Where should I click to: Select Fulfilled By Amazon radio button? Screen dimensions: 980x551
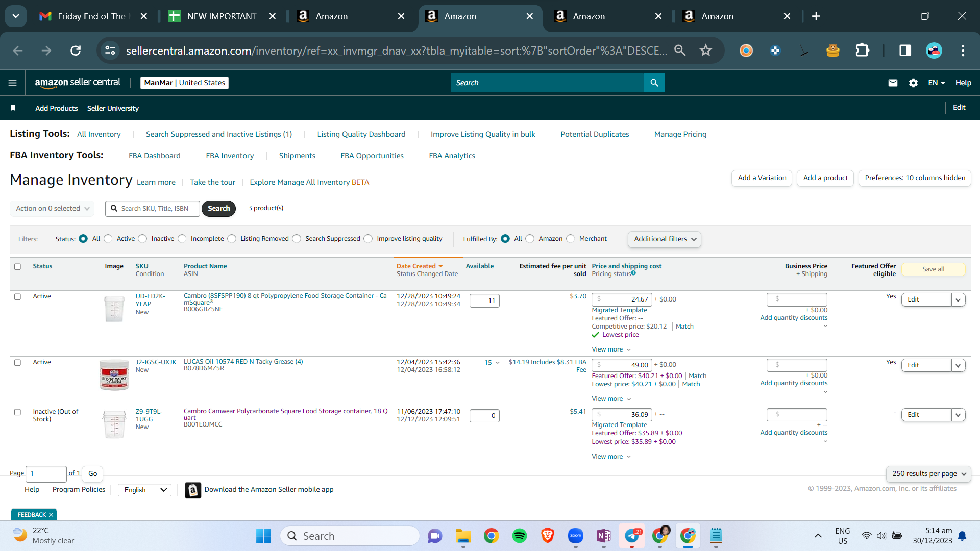[530, 239]
